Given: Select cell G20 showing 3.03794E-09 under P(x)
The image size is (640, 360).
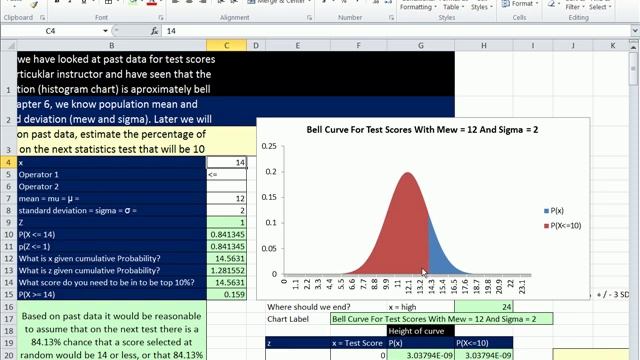Looking at the screenshot, I should click(x=420, y=355).
